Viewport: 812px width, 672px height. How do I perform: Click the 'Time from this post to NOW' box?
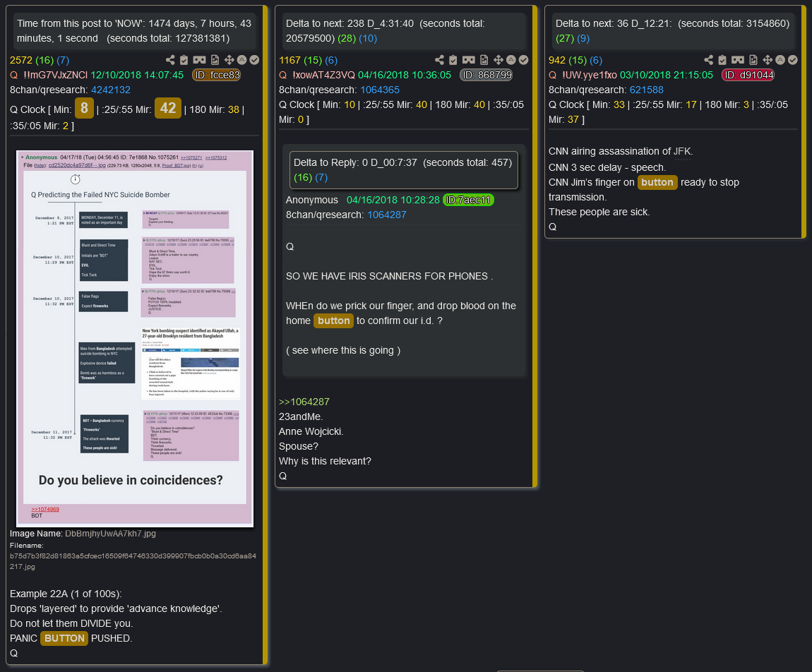click(x=134, y=30)
